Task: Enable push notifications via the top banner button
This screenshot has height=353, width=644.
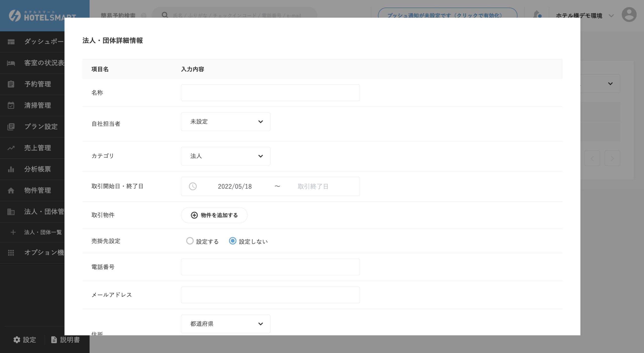Action: coord(444,15)
